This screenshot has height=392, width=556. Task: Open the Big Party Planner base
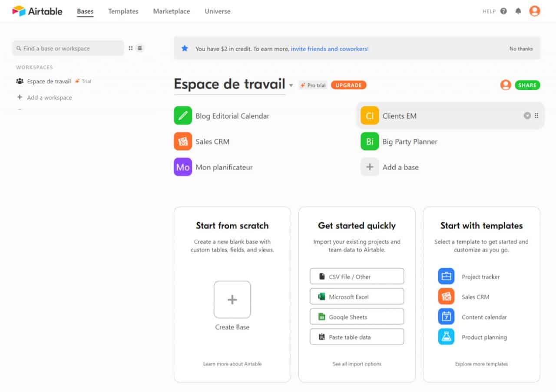point(410,142)
